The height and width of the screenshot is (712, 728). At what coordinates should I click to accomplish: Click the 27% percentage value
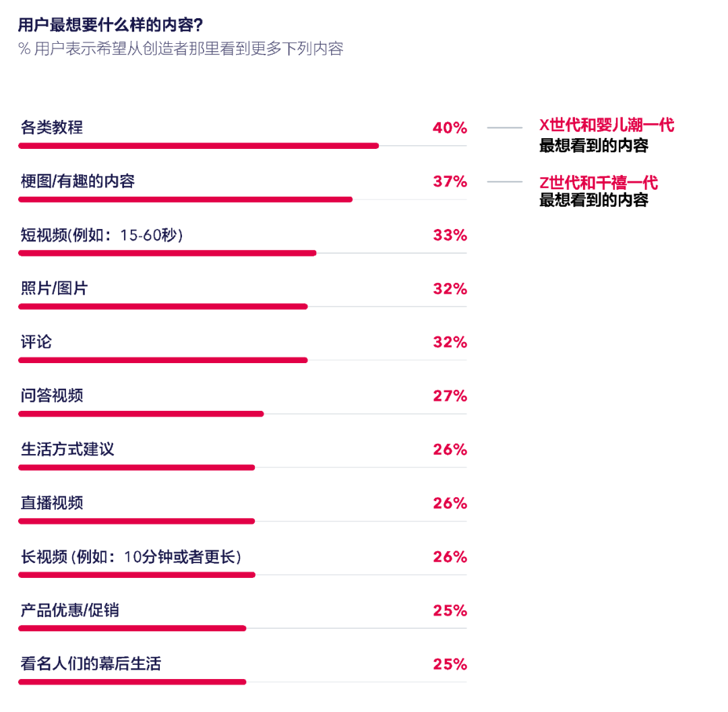pos(450,395)
